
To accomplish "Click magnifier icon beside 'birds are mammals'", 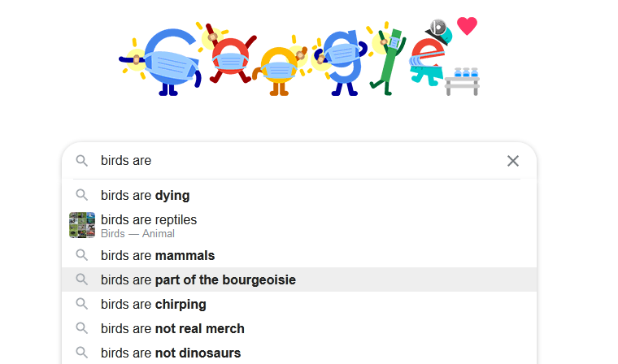I will (81, 255).
